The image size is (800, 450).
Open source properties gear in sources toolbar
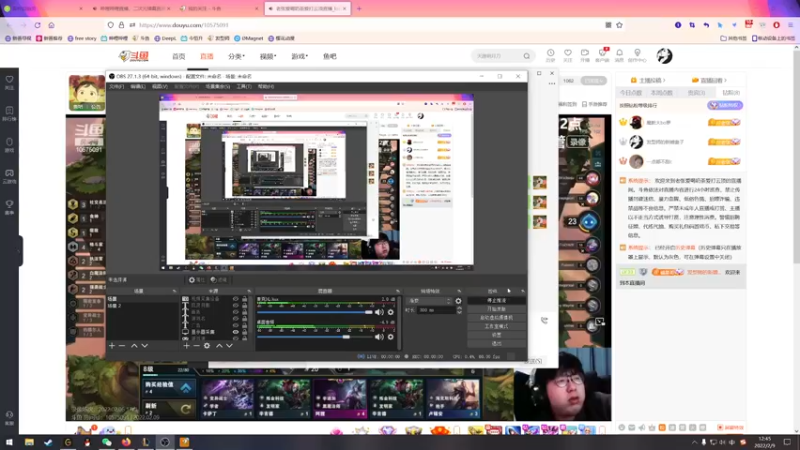tap(207, 346)
